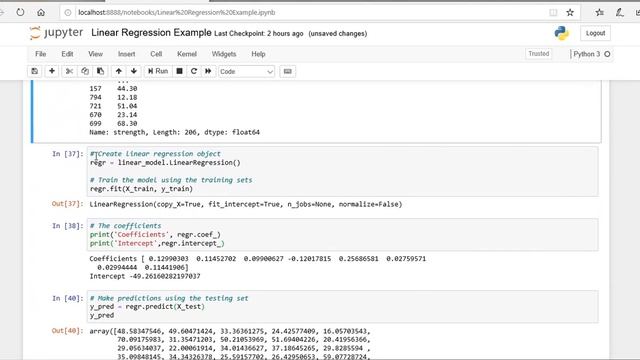This screenshot has height=360, width=640.
Task: Click the 'Intercept -49.26160282197037' output line
Action: tap(145, 276)
